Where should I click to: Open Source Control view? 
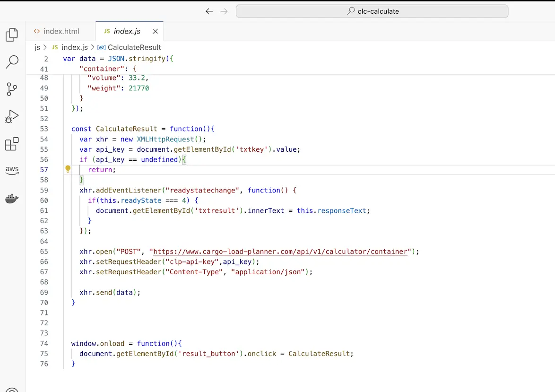point(12,89)
